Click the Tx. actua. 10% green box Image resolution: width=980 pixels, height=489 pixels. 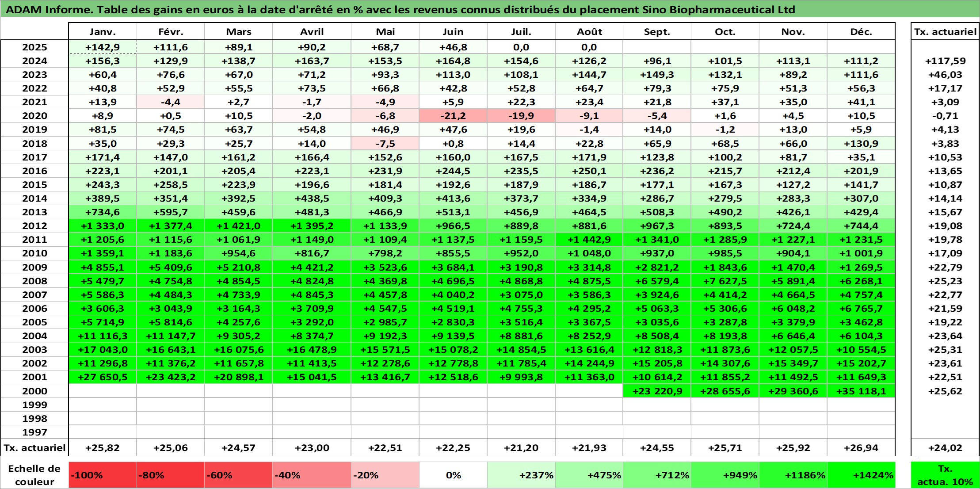tap(945, 475)
